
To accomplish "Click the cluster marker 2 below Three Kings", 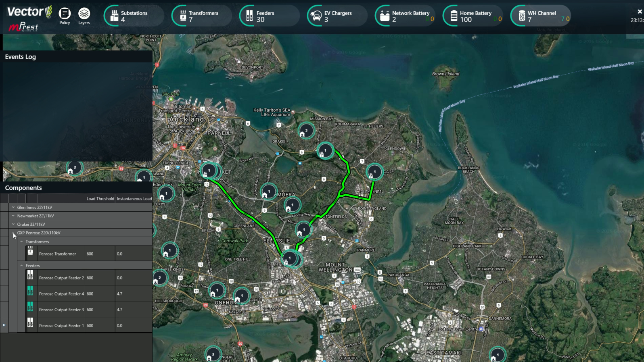I will pyautogui.click(x=159, y=278).
